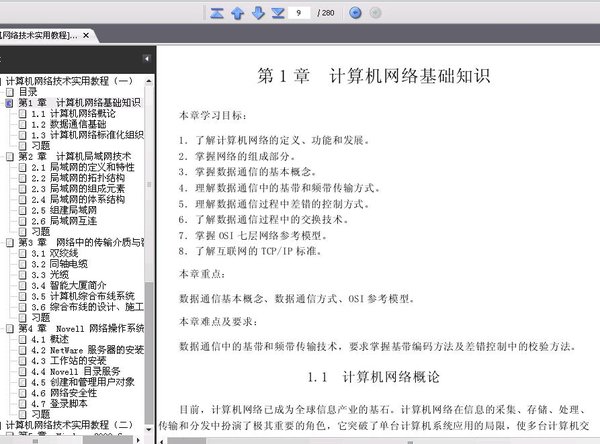Click page icon beside 第2章 bookmark

(x=10, y=157)
